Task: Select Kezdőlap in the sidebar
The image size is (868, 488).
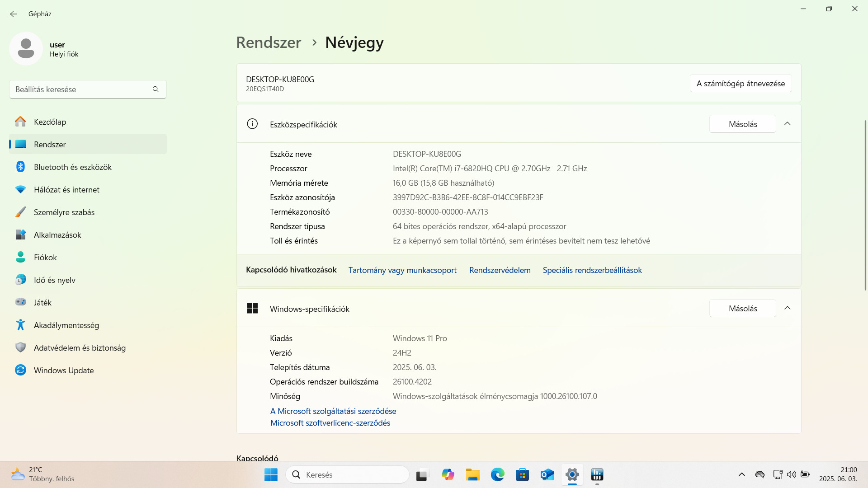Action: tap(50, 122)
